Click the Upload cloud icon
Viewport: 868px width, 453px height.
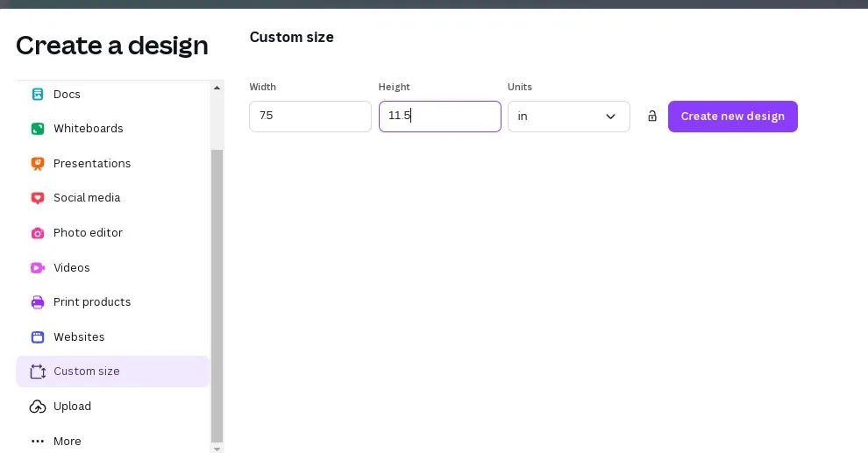click(38, 407)
